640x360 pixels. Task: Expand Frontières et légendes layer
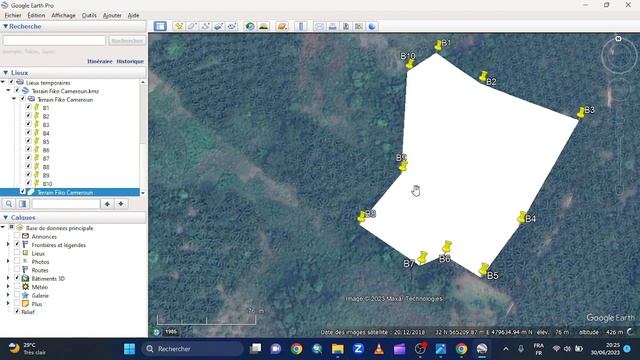[x=9, y=244]
